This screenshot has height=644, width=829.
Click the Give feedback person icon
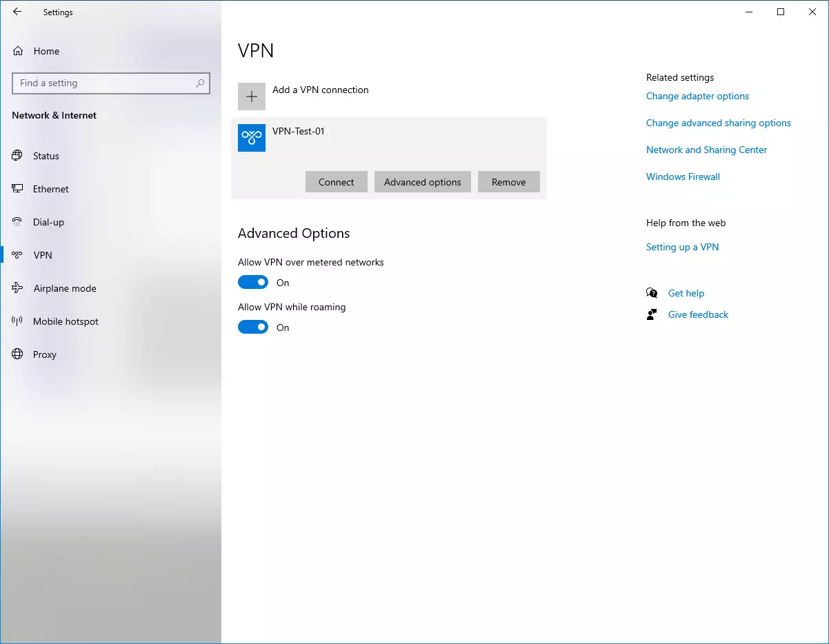[x=652, y=314]
